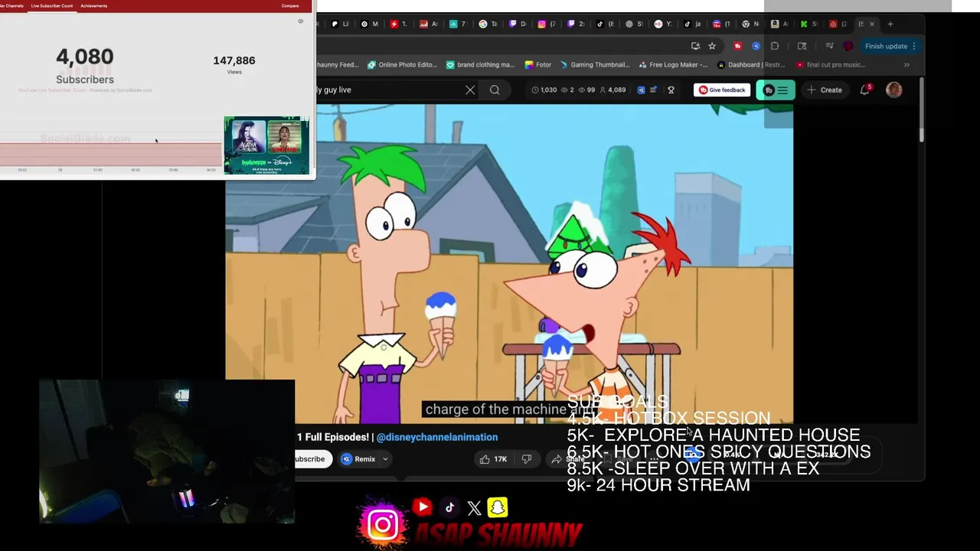980x551 pixels.
Task: Bookmark this page with the star icon
Action: point(712,46)
